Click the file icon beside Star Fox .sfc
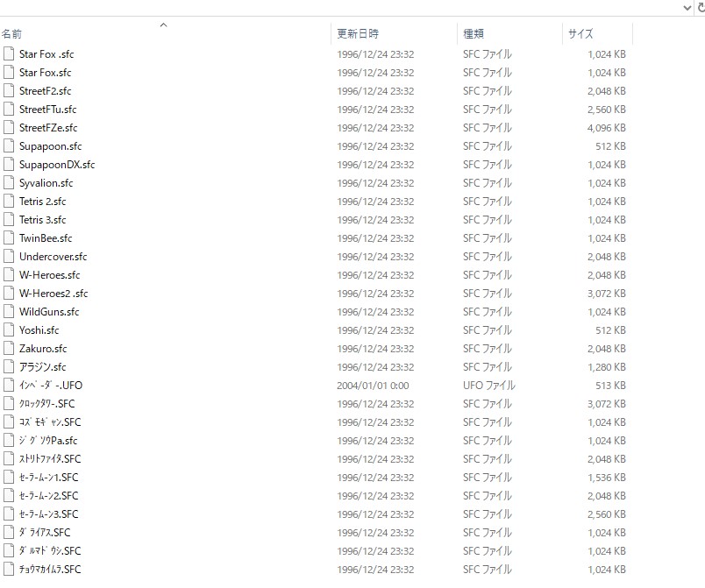Image resolution: width=705 pixels, height=588 pixels. tap(9, 54)
